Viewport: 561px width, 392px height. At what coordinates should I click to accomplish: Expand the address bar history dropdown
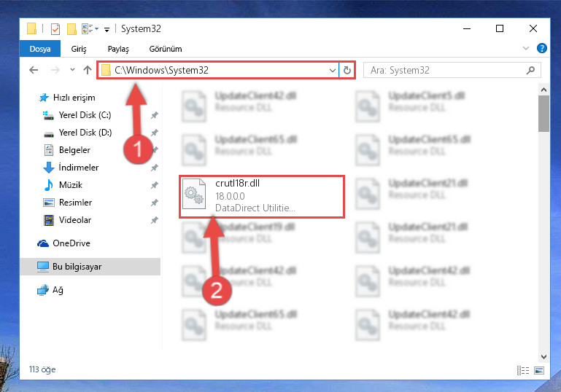point(333,71)
